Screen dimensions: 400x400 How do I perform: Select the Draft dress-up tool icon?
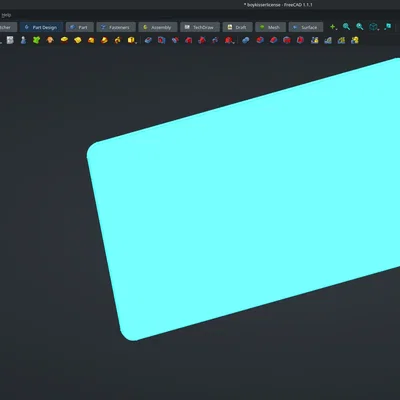[x=287, y=40]
